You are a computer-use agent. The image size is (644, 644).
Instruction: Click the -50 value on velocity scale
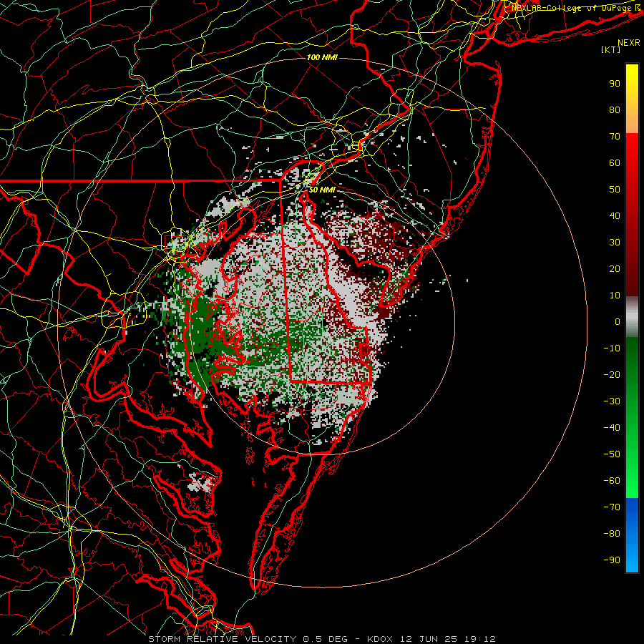(612, 454)
